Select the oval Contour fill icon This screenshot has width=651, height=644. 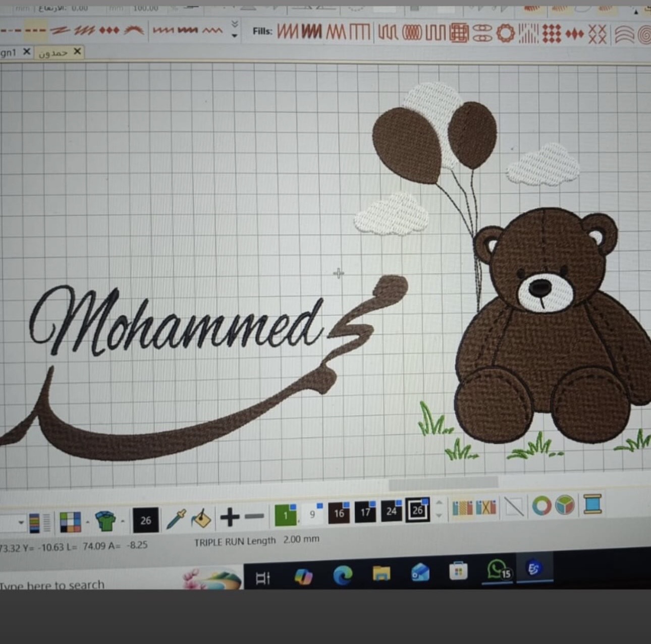pos(412,34)
